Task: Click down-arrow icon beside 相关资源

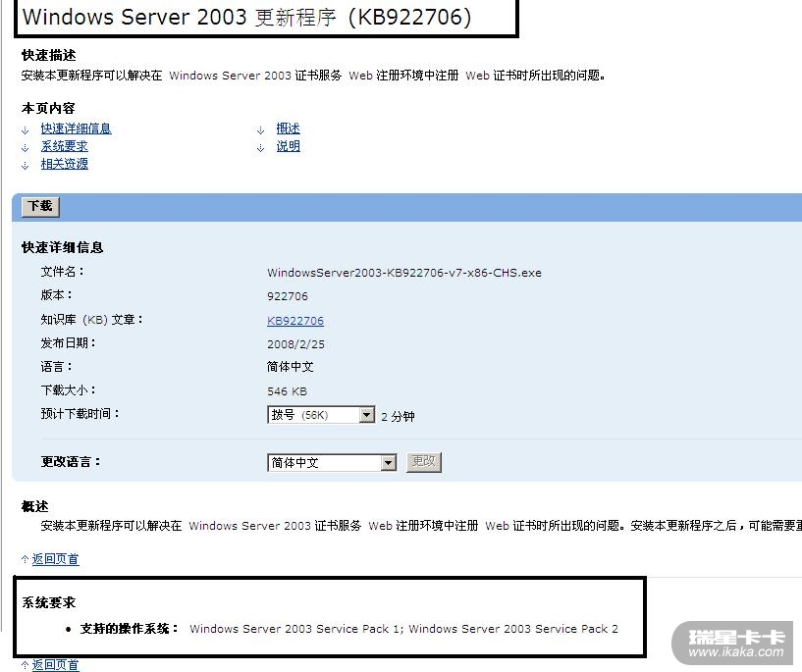Action: pyautogui.click(x=26, y=166)
